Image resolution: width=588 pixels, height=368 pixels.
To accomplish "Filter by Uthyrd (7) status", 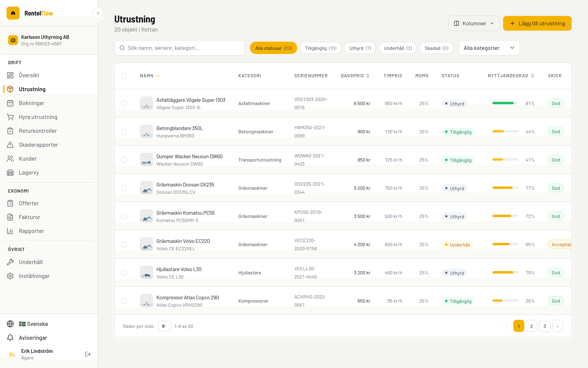I will [x=360, y=48].
